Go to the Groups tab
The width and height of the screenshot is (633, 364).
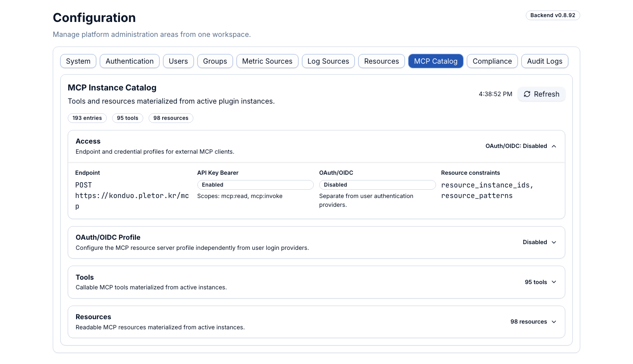click(x=215, y=61)
